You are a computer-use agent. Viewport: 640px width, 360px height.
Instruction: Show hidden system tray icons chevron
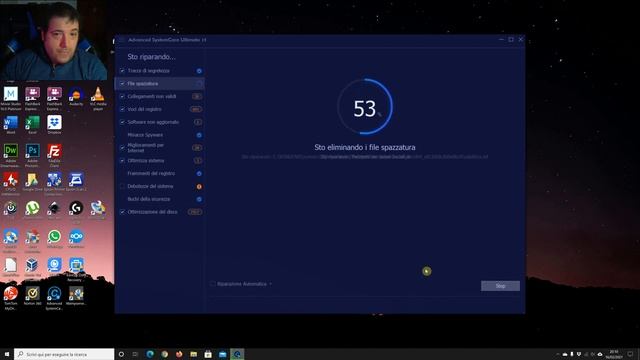pyautogui.click(x=558, y=354)
